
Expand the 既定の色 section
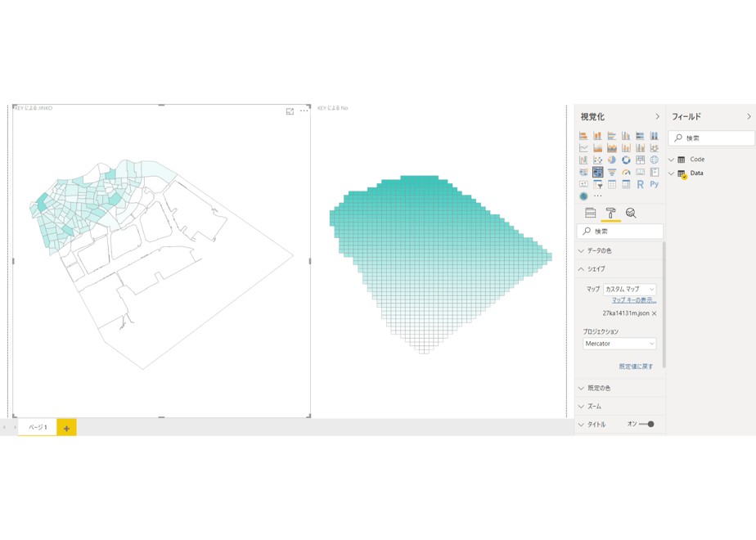[620, 388]
